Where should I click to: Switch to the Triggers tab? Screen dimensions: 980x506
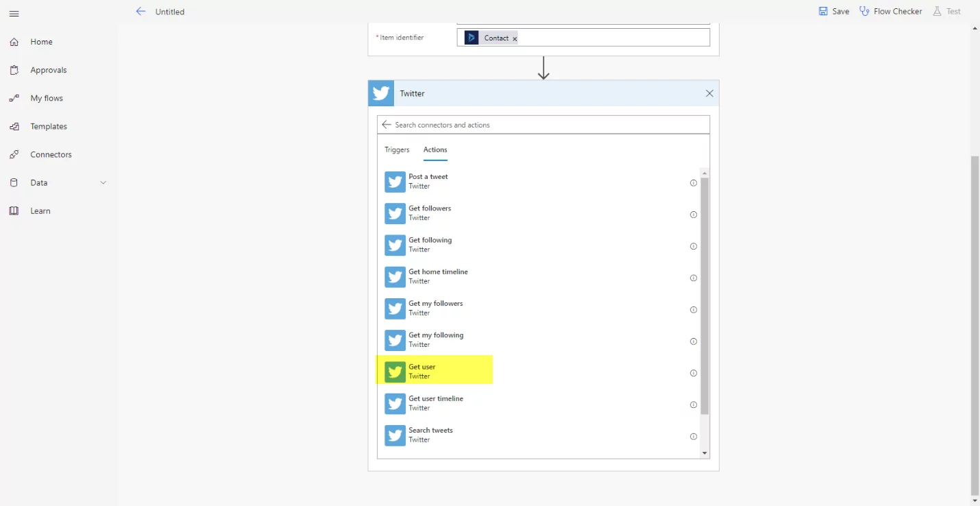click(397, 149)
